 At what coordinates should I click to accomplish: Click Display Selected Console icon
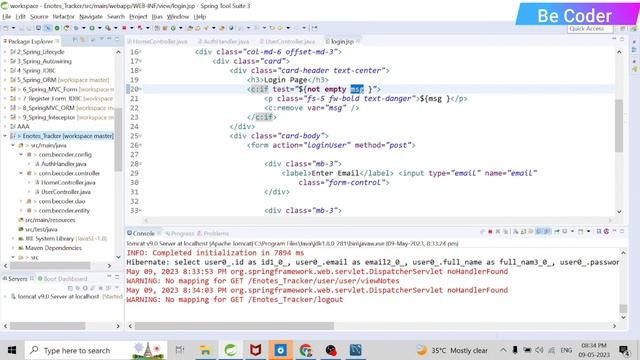click(x=565, y=232)
